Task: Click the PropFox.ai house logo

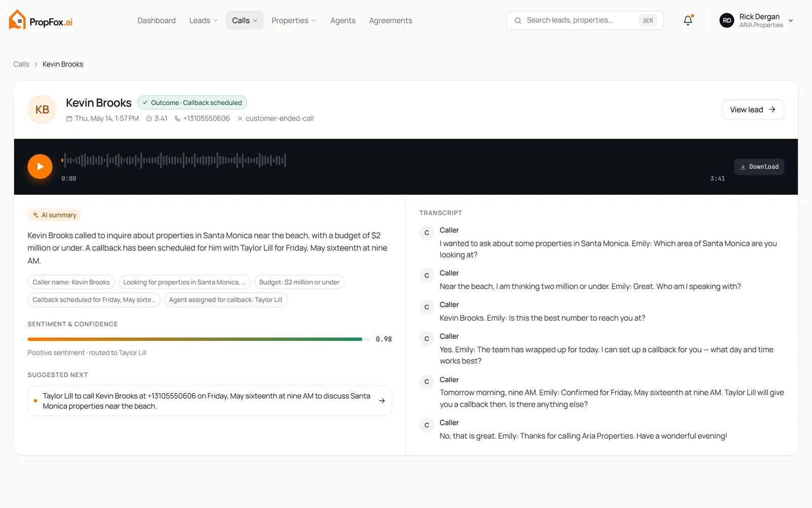Action: click(17, 20)
